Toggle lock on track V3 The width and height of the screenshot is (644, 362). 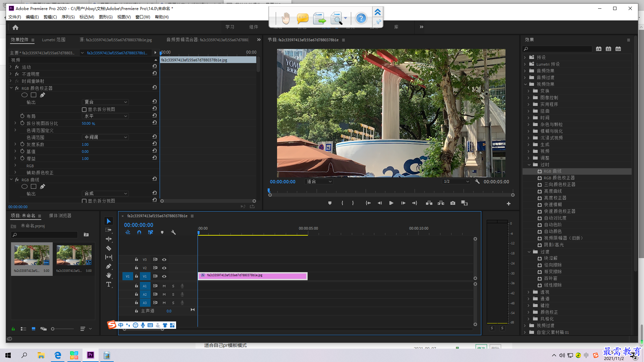[137, 259]
